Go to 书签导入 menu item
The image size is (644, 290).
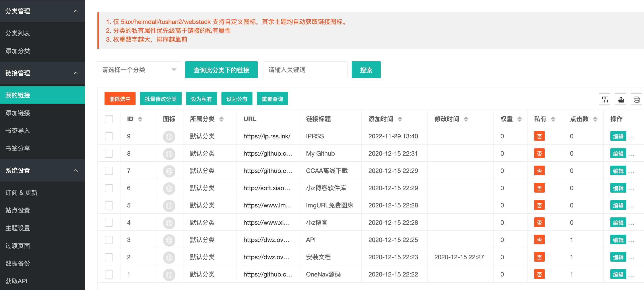pyautogui.click(x=18, y=131)
